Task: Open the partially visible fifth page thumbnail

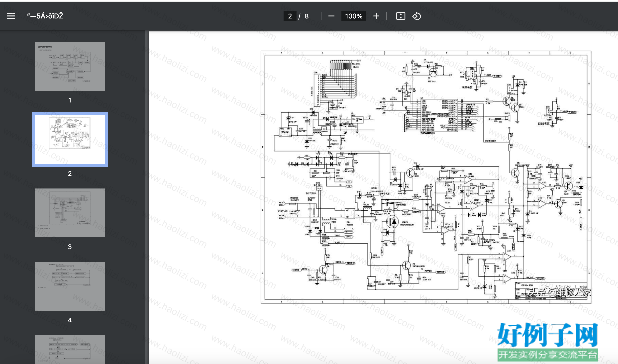Action: coord(70,350)
